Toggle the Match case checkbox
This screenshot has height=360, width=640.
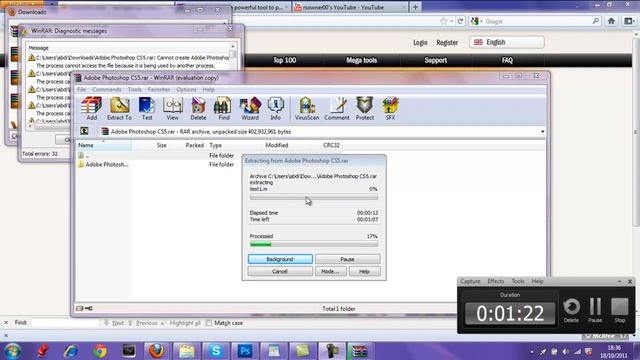209,323
